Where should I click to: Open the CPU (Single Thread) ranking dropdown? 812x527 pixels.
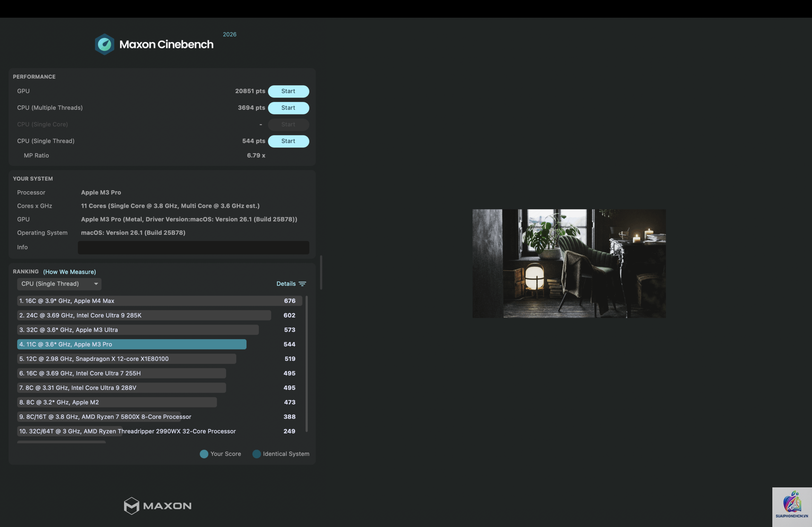point(59,284)
